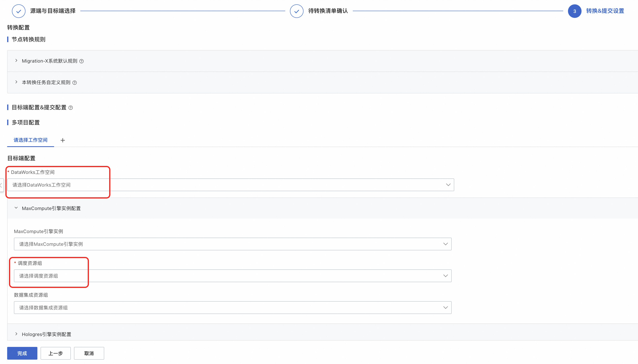Open the 调度资源组 dropdown
This screenshot has height=364, width=638.
(232, 276)
